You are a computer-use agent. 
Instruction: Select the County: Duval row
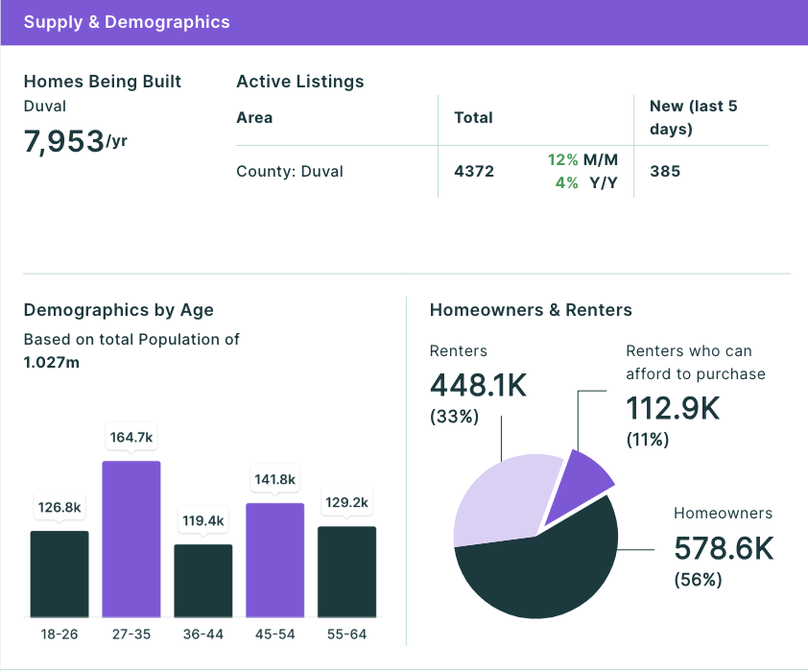click(x=503, y=172)
